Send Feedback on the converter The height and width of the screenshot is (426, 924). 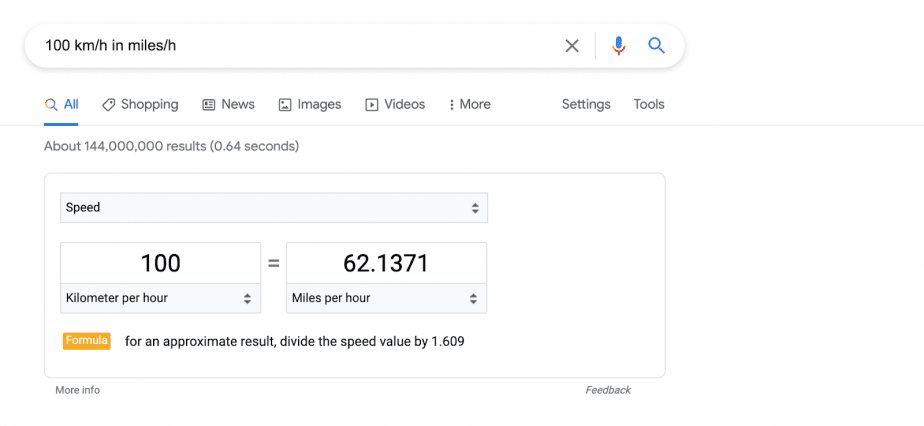pos(608,390)
